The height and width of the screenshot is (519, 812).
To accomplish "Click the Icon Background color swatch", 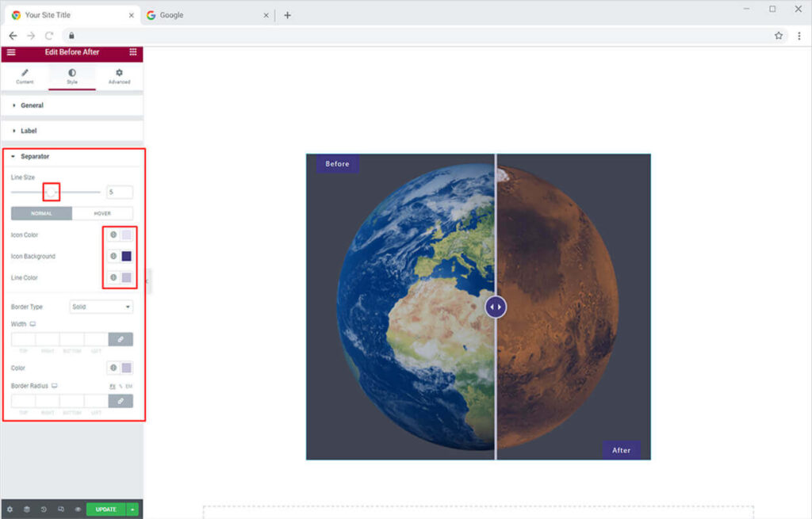I will pos(127,257).
